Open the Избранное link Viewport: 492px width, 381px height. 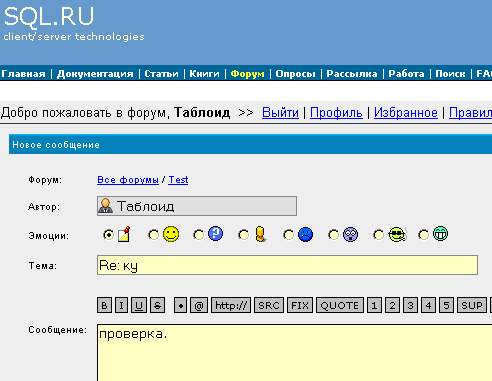click(x=406, y=113)
